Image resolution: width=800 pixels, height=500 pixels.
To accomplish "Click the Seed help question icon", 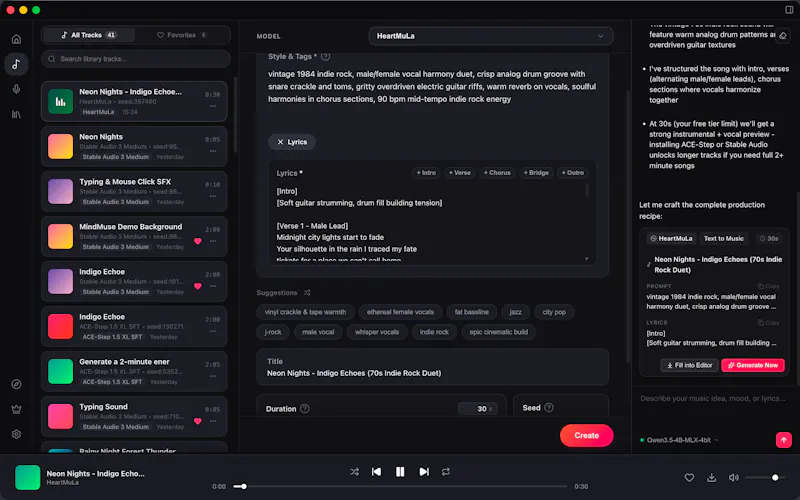I will 549,408.
